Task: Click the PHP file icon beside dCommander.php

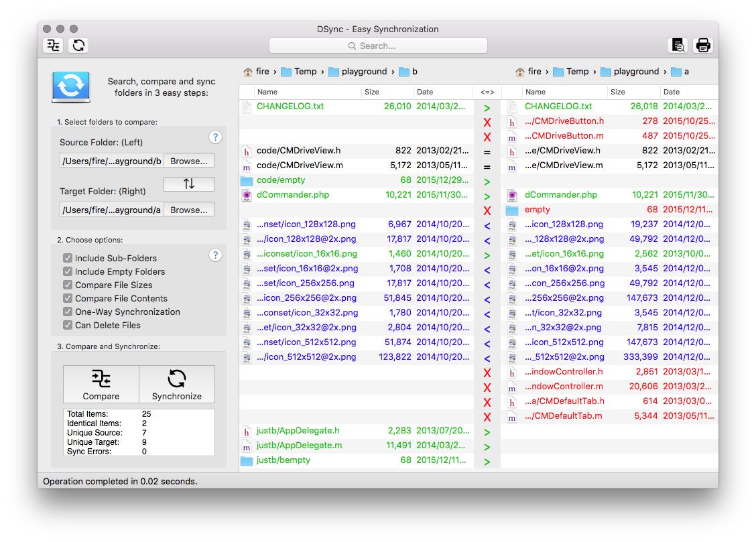Action: point(247,195)
